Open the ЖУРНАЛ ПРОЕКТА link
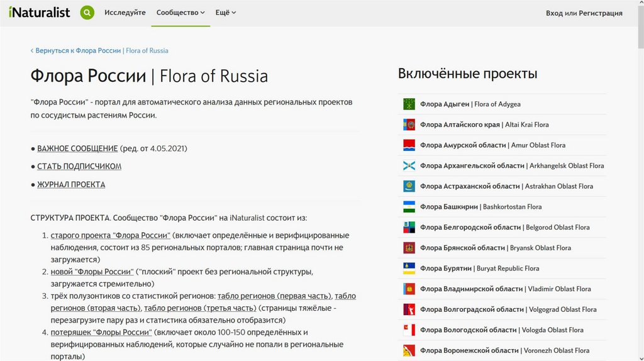This screenshot has height=361, width=644. coord(71,184)
